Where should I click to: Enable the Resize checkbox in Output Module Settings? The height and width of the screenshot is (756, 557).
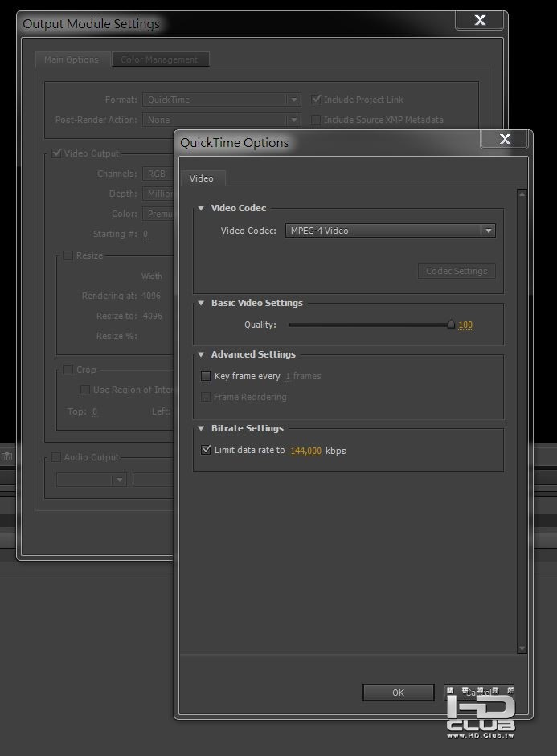68,255
